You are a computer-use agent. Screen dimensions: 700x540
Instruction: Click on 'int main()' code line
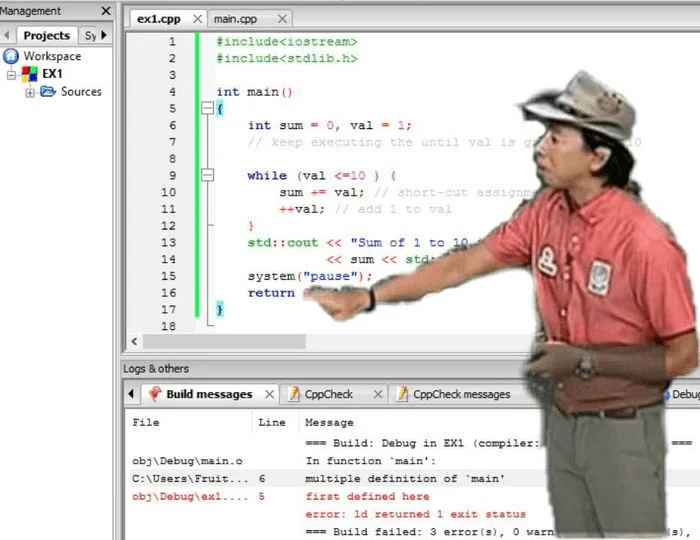[254, 92]
